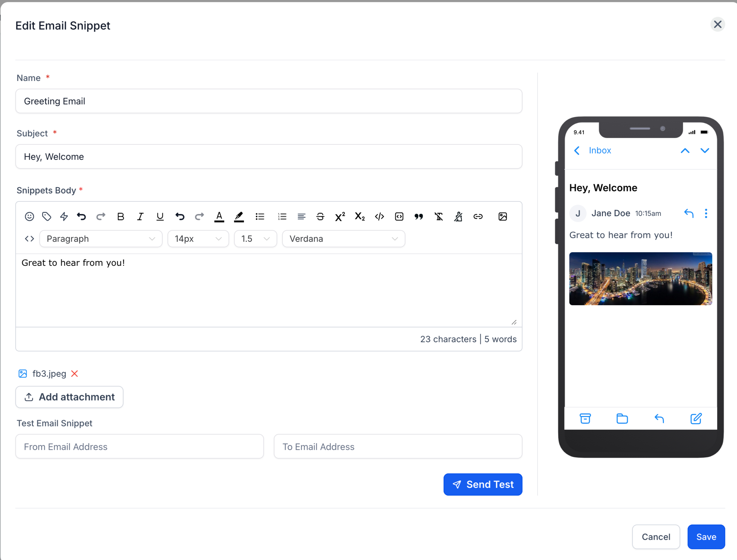Click the Send Test button
This screenshot has height=560, width=737.
click(483, 484)
